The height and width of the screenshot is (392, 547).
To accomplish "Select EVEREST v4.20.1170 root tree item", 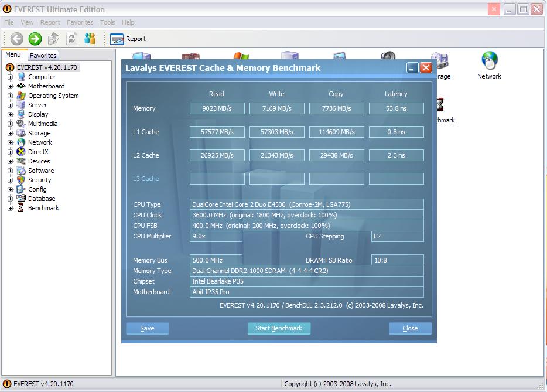I will click(47, 67).
